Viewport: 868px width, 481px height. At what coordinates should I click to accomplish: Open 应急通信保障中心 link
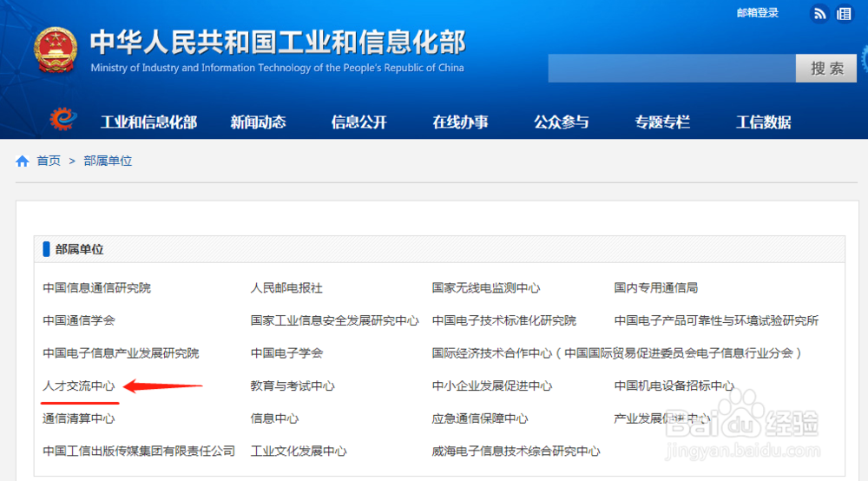tap(480, 418)
